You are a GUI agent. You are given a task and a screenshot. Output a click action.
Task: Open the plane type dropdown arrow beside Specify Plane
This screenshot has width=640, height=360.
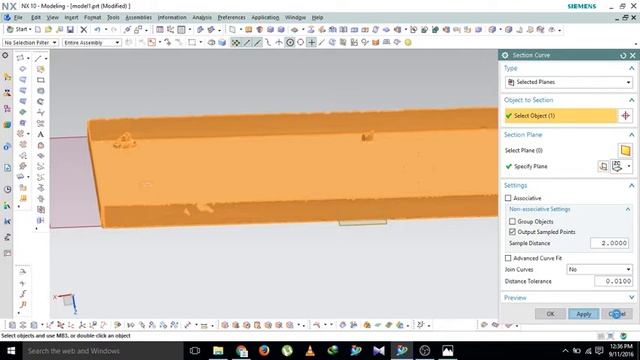click(x=629, y=166)
